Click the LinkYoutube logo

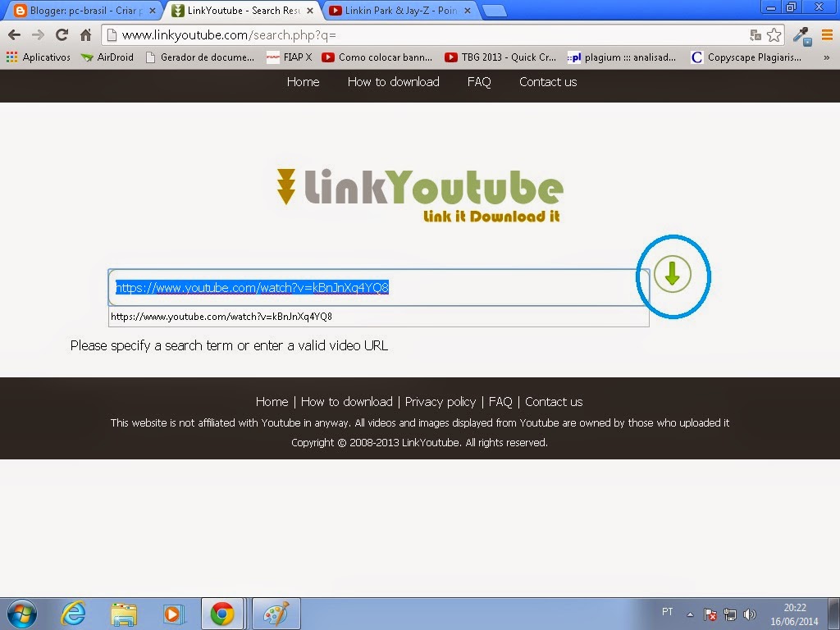point(420,195)
